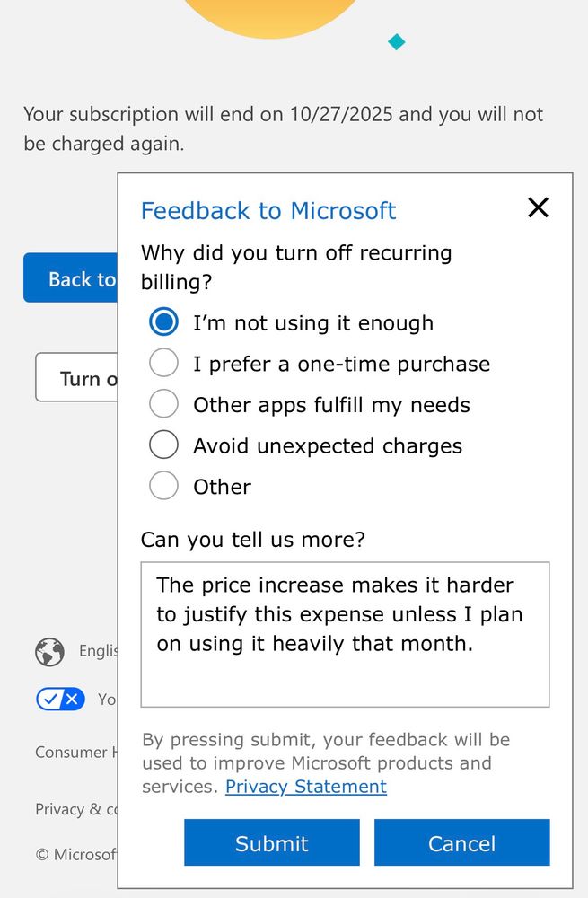Viewport: 588px width, 898px height.
Task: Click the globe language icon
Action: (49, 651)
